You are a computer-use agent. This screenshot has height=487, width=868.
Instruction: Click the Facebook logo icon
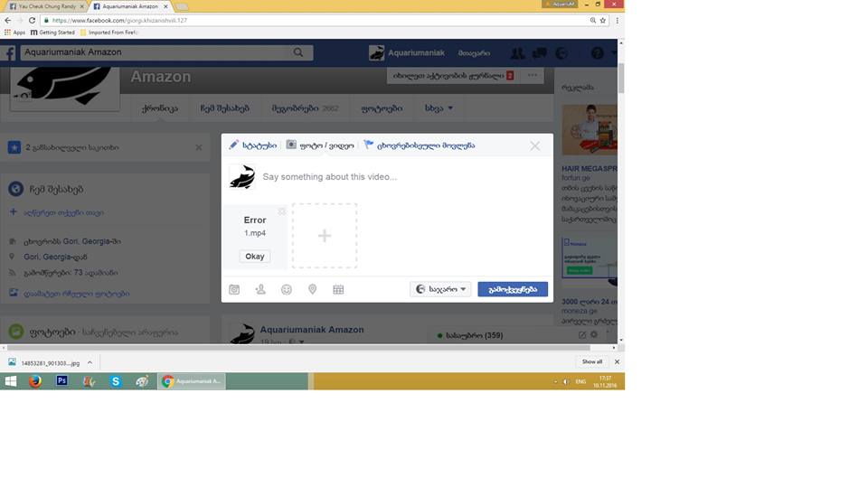pyautogui.click(x=9, y=53)
